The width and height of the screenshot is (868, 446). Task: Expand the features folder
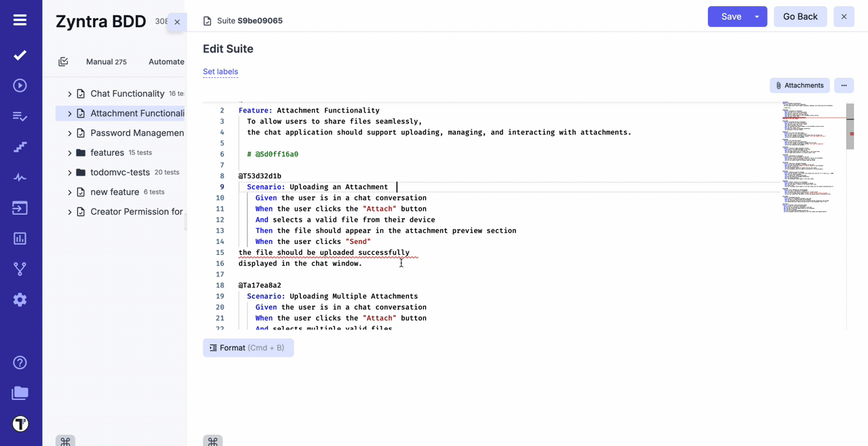(69, 153)
